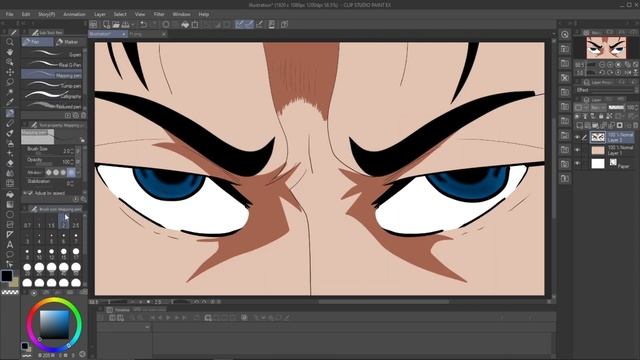Open the Animation menu

pyautogui.click(x=74, y=14)
